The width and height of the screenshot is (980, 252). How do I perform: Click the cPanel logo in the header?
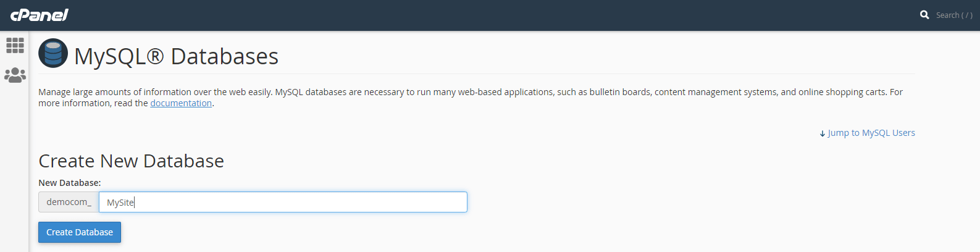click(x=40, y=15)
